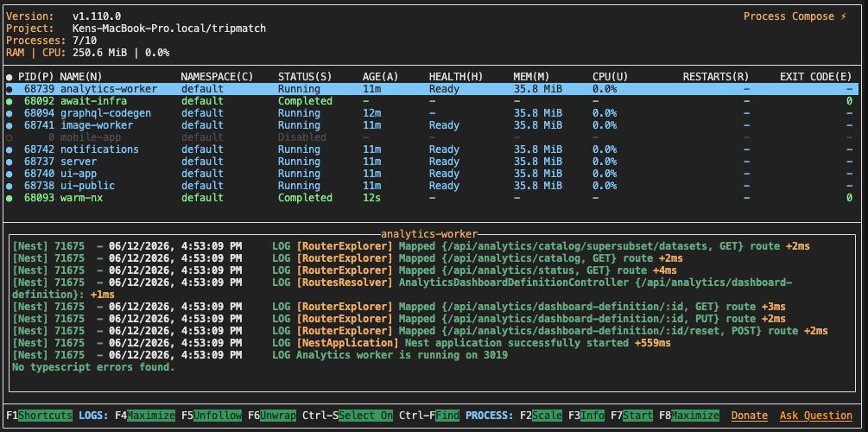The width and height of the screenshot is (868, 432).
Task: Sort by the HEALTH(H) column header
Action: click(456, 77)
